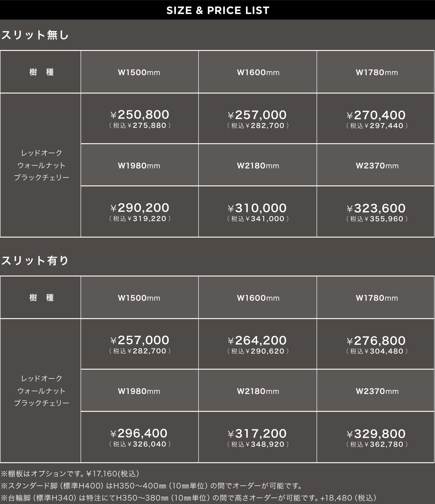Image resolution: width=435 pixels, height=504 pixels.
Task: Select the スリット有り section heading
Action: 35,261
